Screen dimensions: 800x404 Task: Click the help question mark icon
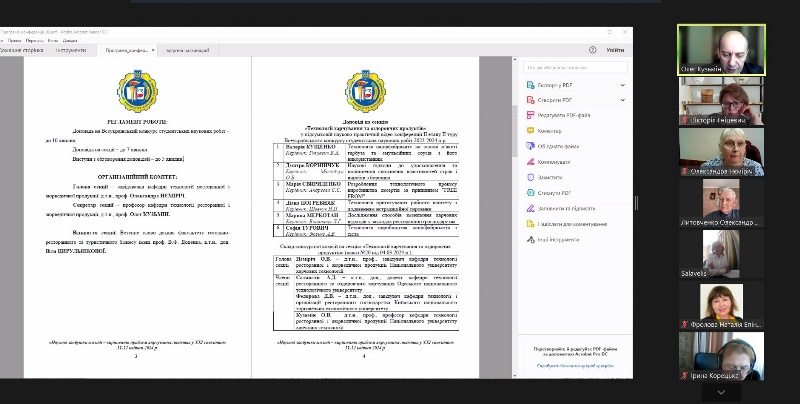click(592, 50)
